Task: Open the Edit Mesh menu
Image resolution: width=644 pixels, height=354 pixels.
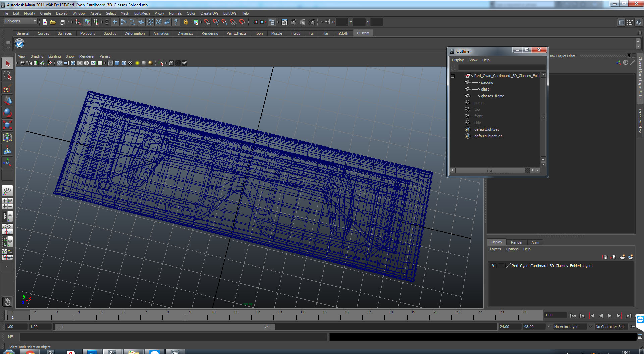Action: tap(142, 13)
